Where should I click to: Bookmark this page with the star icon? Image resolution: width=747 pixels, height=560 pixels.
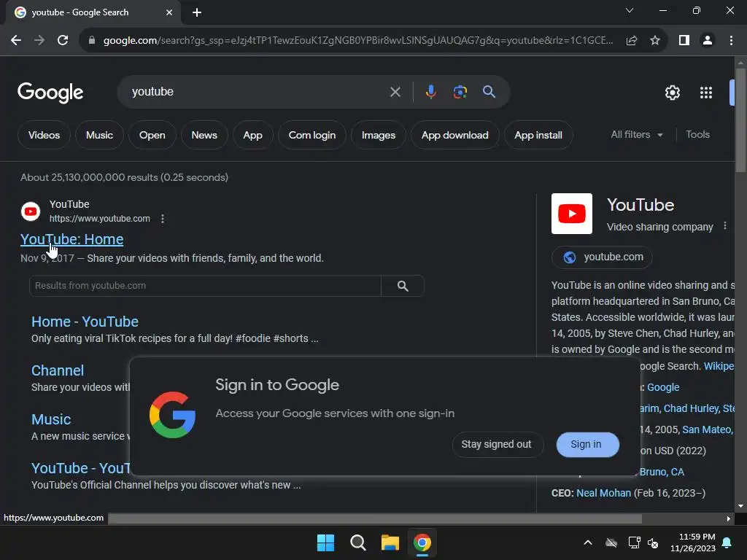(655, 41)
